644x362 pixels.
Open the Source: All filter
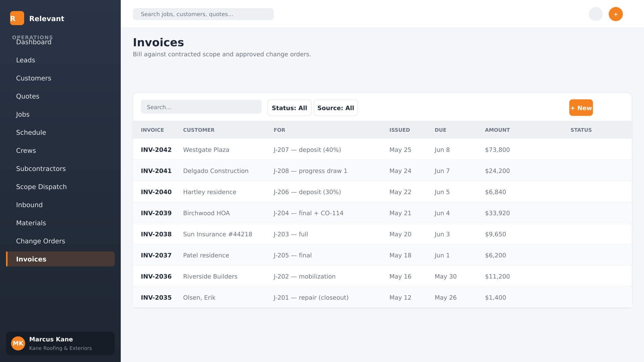[336, 108]
